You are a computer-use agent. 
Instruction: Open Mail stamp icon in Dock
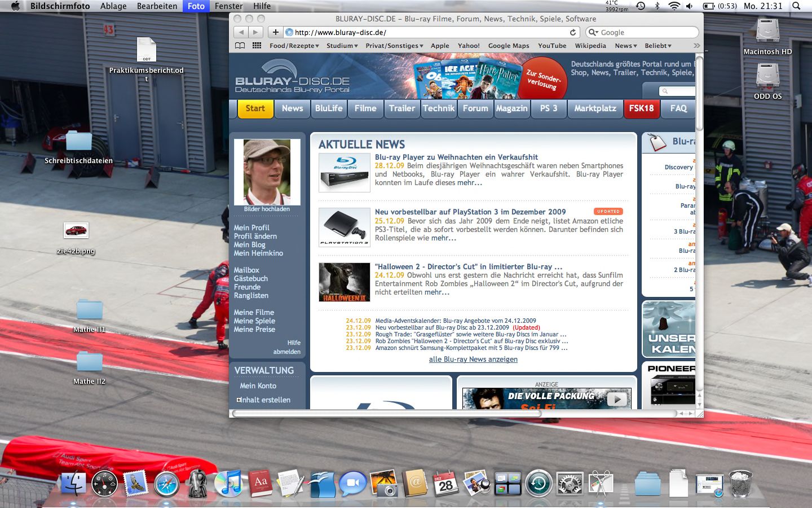pyautogui.click(x=135, y=484)
